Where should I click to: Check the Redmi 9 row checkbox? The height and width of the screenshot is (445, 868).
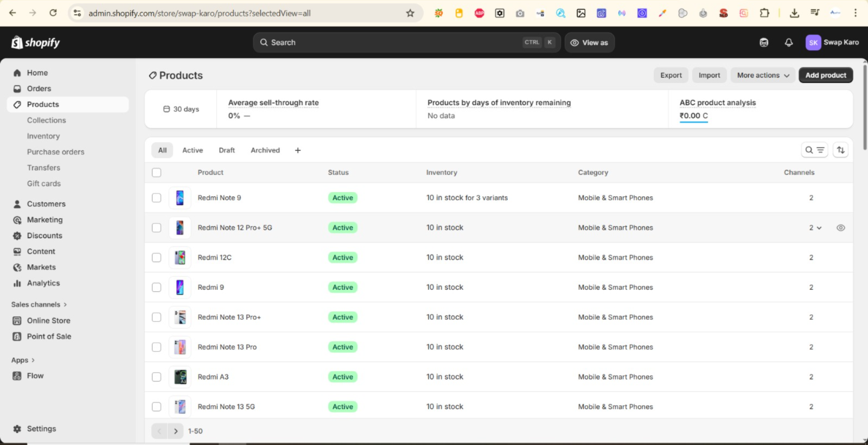click(157, 288)
